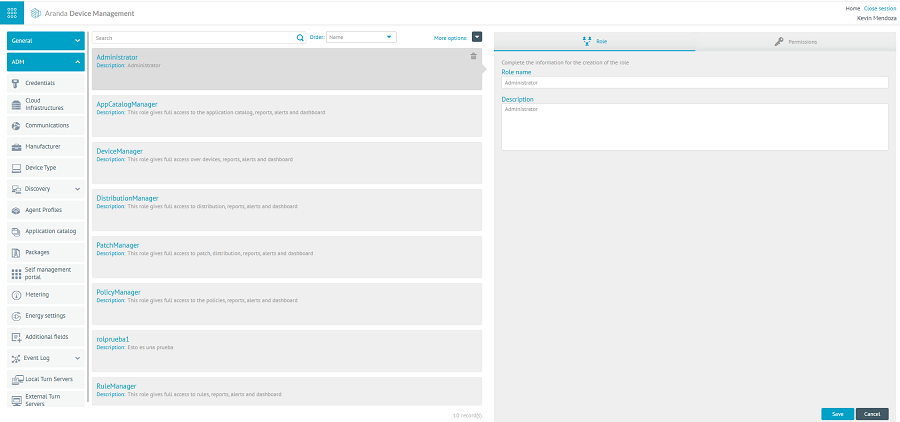Click the Packages icon

click(x=16, y=253)
